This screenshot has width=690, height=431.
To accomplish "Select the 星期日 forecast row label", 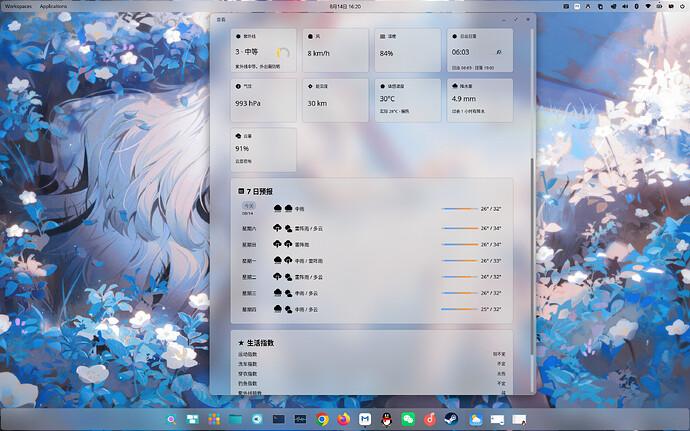I will [249, 244].
